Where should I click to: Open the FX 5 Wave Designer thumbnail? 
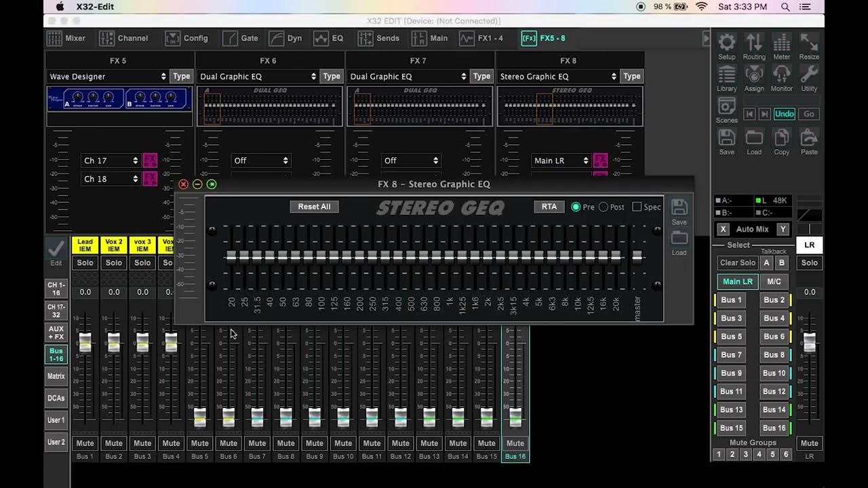coord(119,99)
